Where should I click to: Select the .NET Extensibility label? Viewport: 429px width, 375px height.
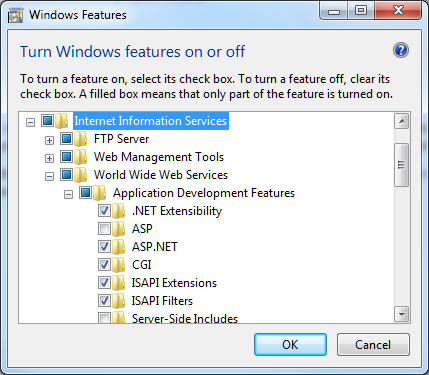coord(177,211)
